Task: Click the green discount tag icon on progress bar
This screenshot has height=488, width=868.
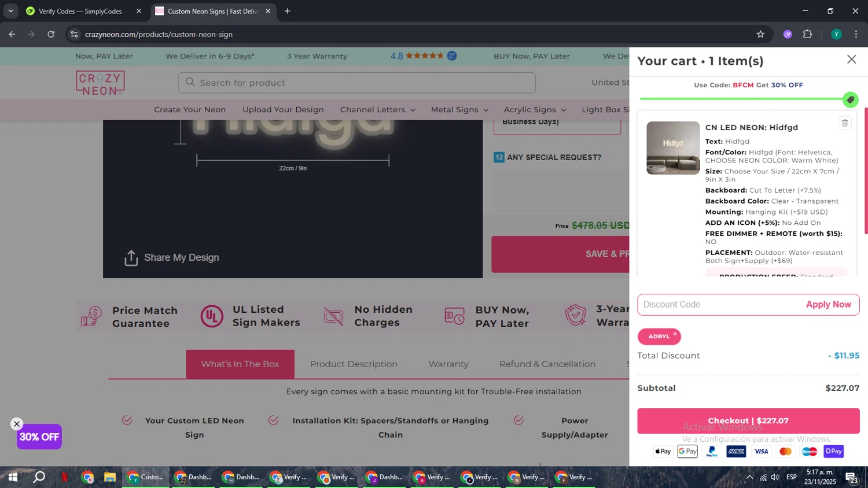Action: pos(850,99)
